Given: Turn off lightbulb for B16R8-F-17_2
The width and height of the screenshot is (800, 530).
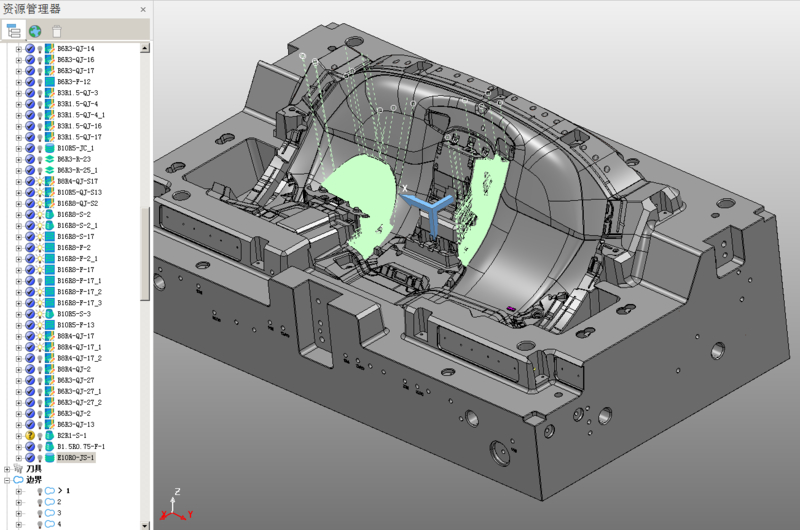Looking at the screenshot, I should click(40, 292).
